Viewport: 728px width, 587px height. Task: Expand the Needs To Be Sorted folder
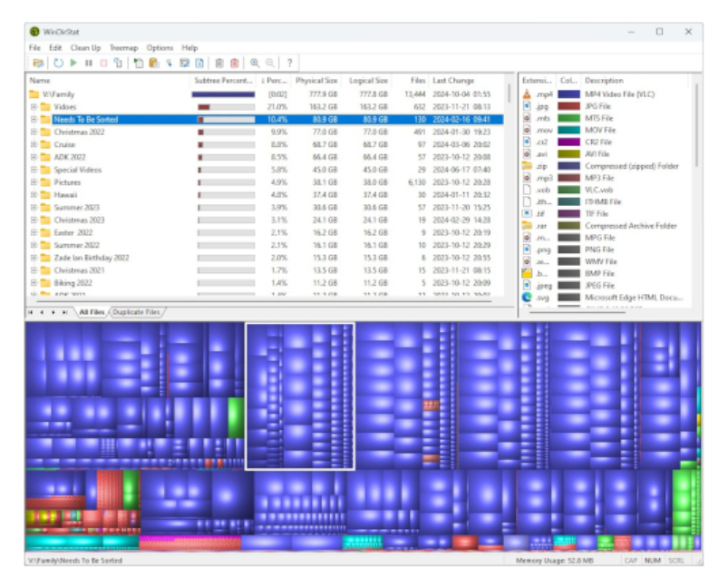34,120
